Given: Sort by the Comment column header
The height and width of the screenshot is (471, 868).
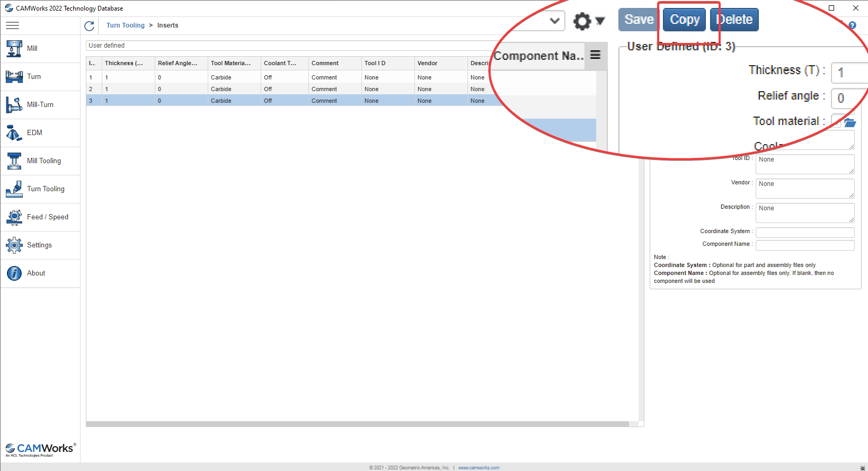Looking at the screenshot, I should [x=335, y=63].
